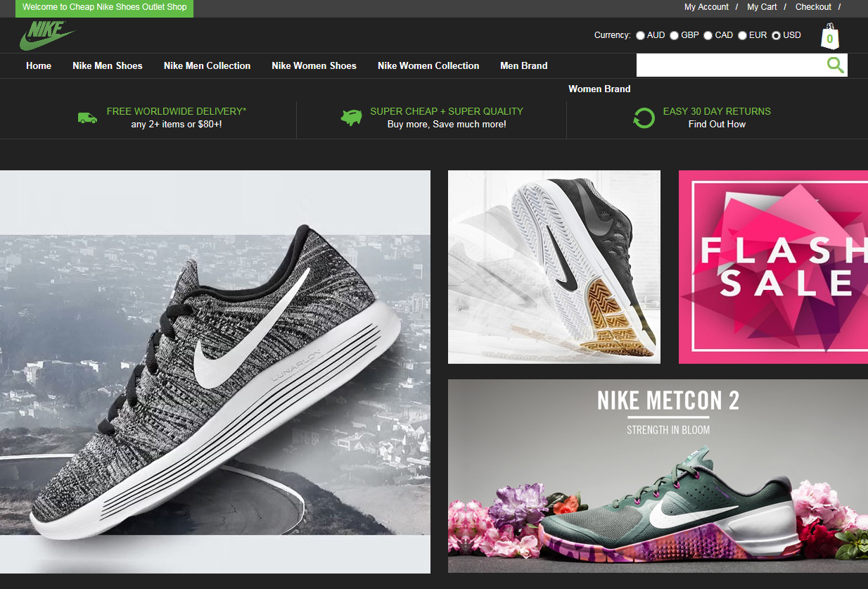Click the green delivery truck icon
868x589 pixels.
pos(88,118)
